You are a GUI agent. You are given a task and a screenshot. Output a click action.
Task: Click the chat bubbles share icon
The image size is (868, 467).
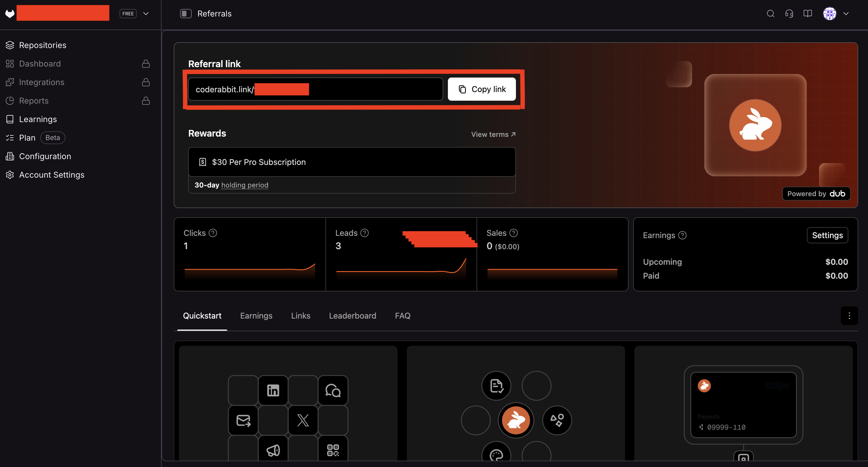coord(333,390)
